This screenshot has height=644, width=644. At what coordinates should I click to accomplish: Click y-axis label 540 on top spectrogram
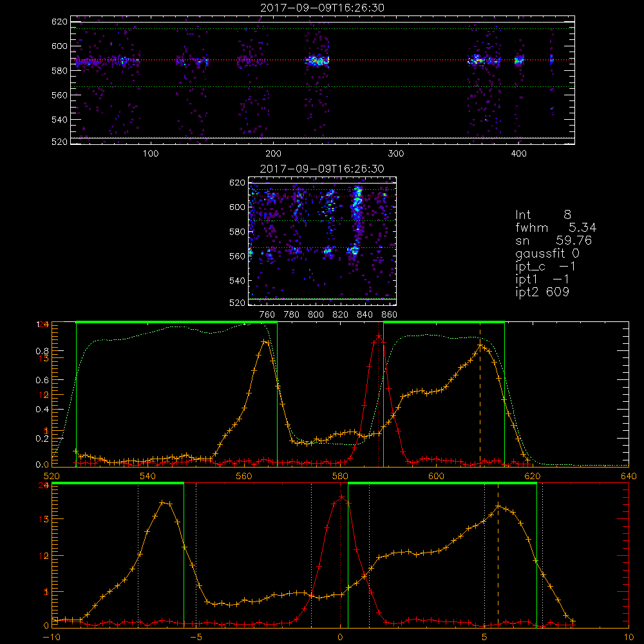[59, 120]
